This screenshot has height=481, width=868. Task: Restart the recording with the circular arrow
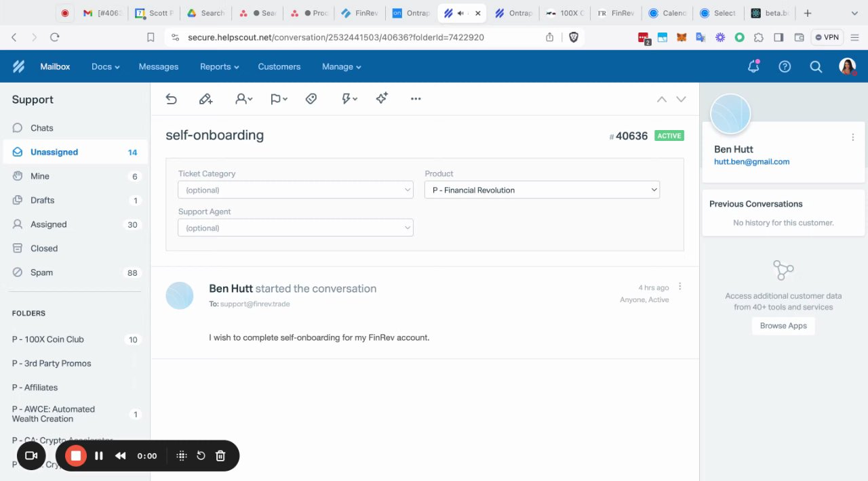[201, 456]
